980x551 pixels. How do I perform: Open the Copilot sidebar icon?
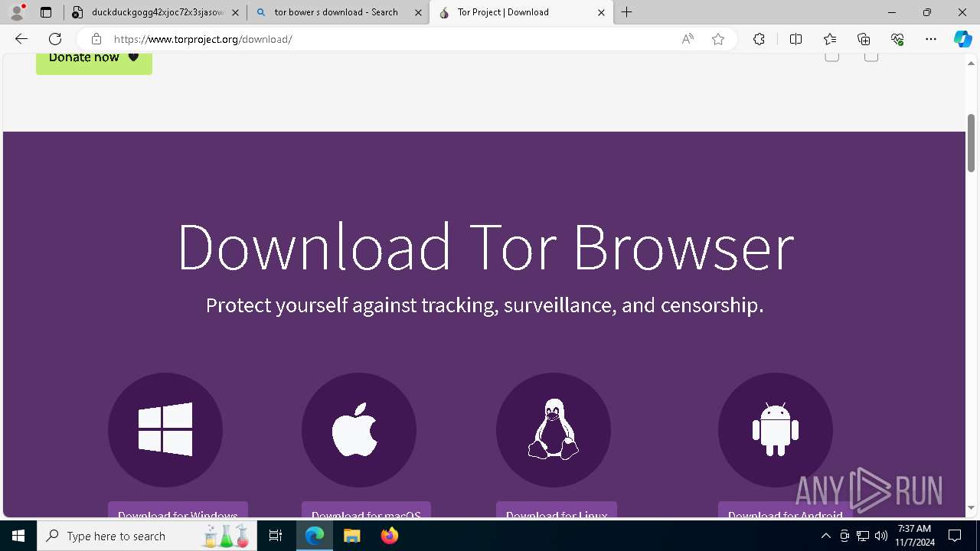coord(963,39)
